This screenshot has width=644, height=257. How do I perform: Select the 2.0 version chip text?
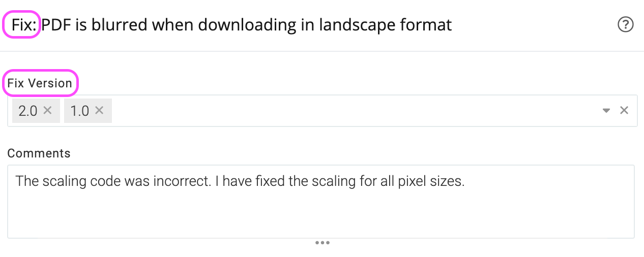pyautogui.click(x=27, y=111)
